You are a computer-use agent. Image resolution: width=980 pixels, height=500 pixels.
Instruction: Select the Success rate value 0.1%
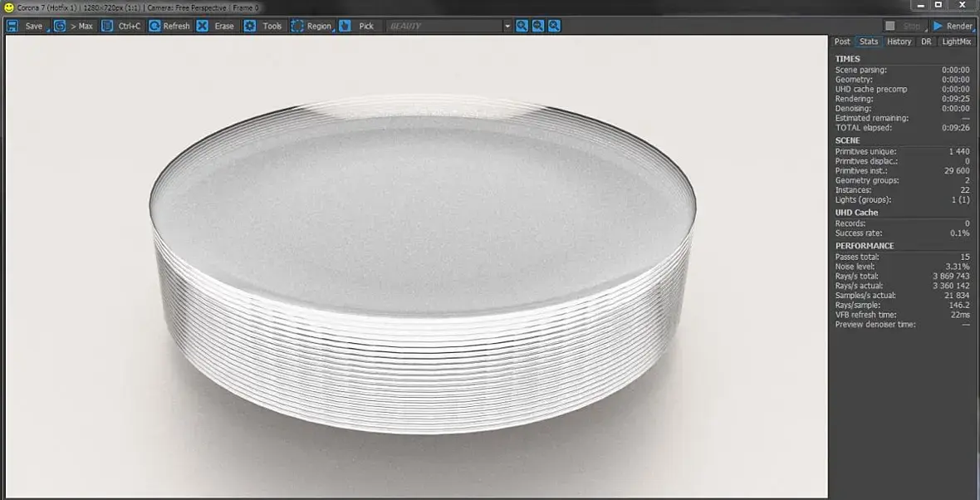point(960,233)
